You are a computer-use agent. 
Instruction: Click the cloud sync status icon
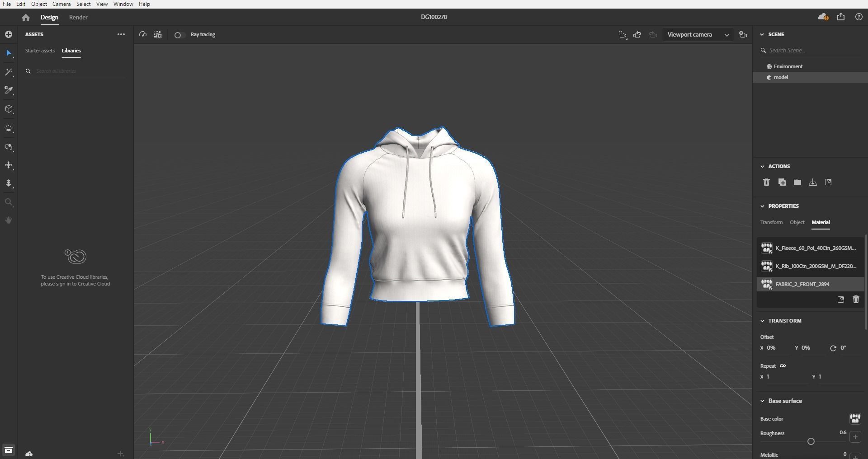click(x=823, y=17)
